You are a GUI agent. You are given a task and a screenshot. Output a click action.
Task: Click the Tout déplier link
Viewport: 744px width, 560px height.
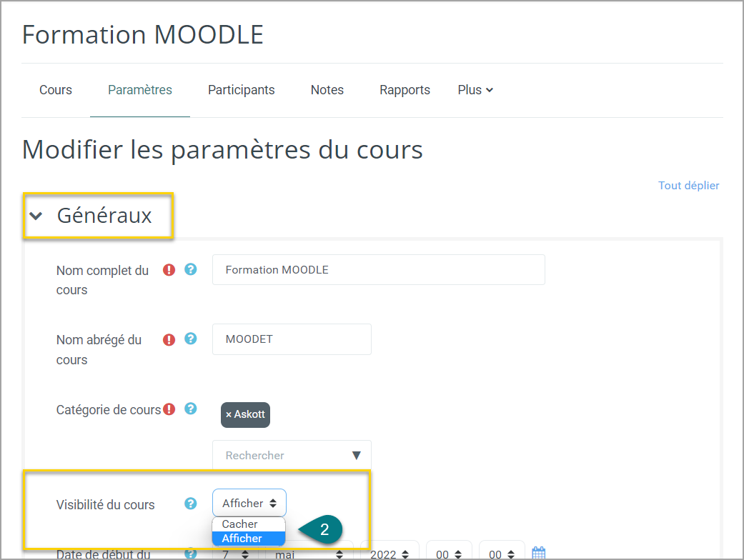pyautogui.click(x=688, y=186)
